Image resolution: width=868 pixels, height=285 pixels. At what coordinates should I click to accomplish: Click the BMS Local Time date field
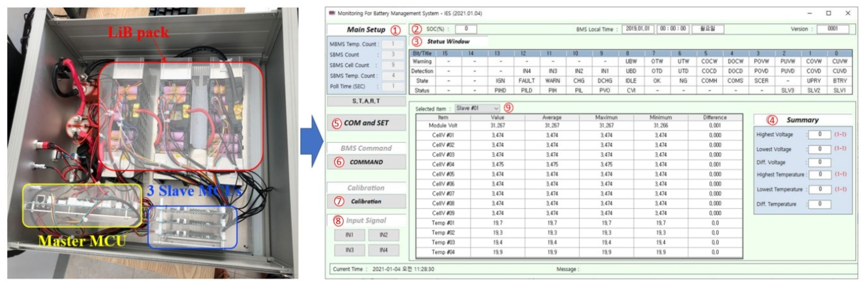coord(637,29)
